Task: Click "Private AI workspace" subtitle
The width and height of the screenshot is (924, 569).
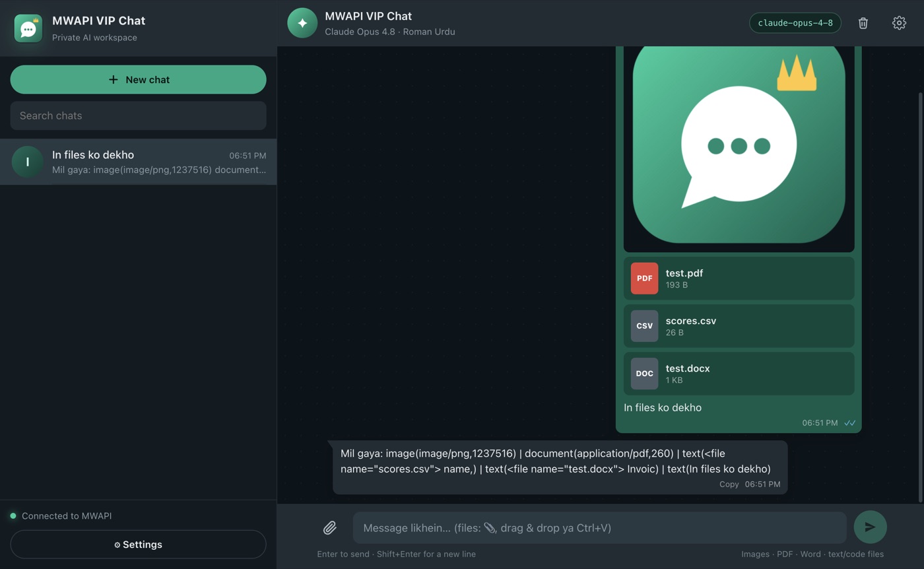Action: click(94, 38)
